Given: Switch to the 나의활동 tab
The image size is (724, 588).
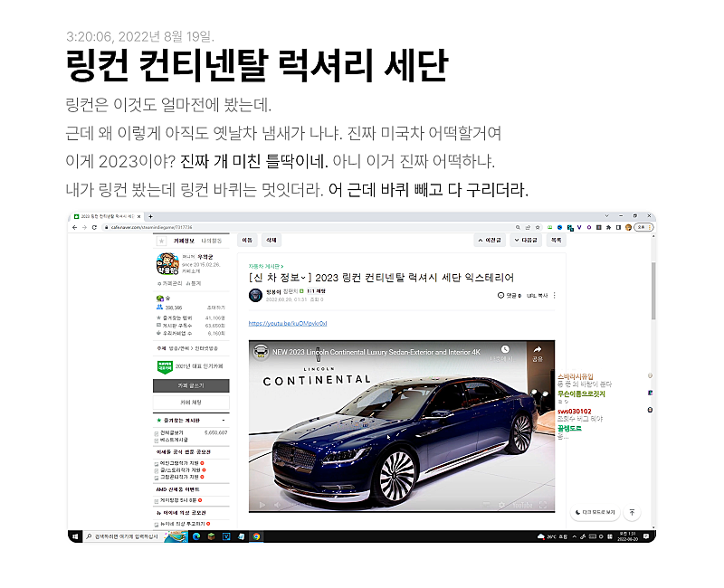Looking at the screenshot, I should (212, 241).
